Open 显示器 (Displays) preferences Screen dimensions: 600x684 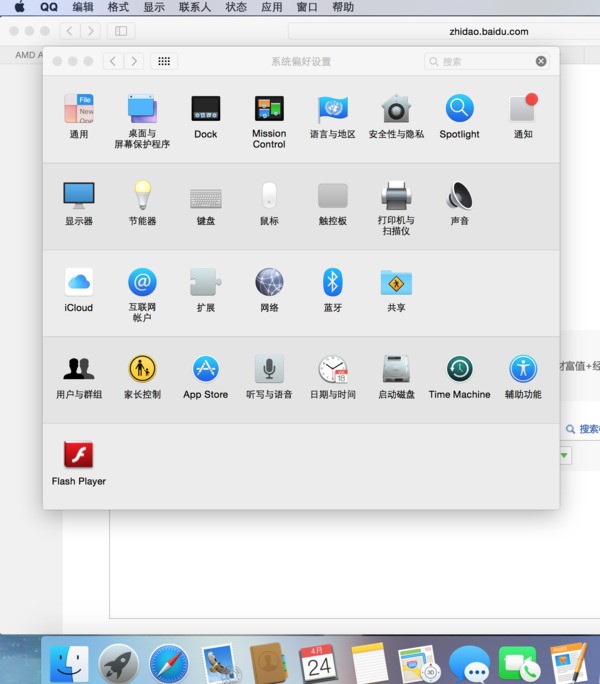[x=79, y=202]
